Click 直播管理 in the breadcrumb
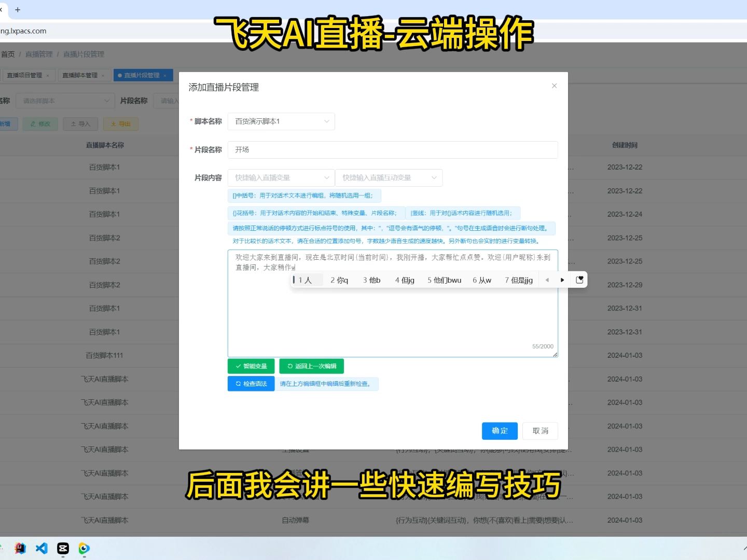 (x=39, y=54)
